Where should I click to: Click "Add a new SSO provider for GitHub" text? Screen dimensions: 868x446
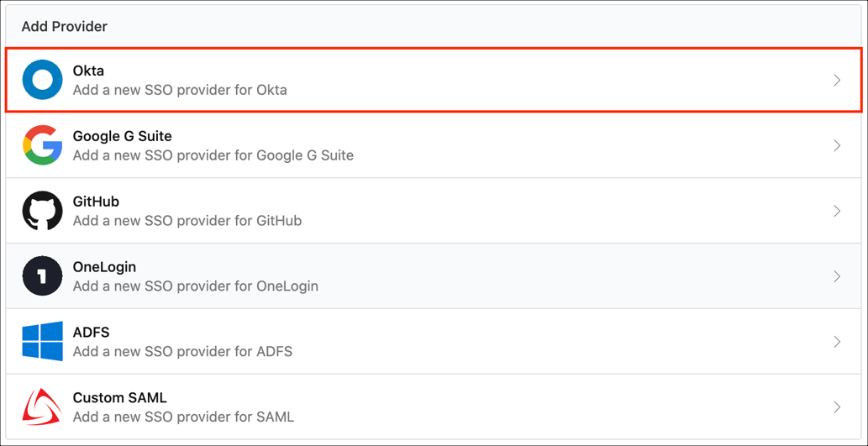point(187,221)
